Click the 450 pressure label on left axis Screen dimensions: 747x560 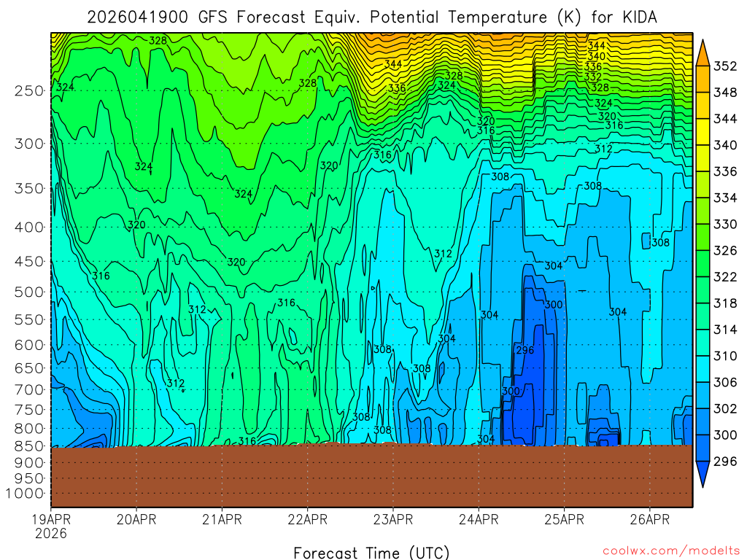click(x=29, y=262)
